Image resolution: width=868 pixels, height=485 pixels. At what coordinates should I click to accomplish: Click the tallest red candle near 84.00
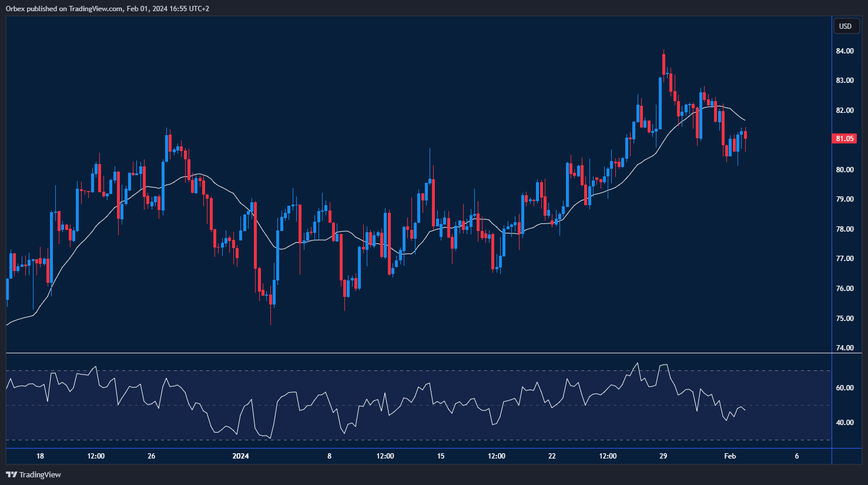(663, 65)
